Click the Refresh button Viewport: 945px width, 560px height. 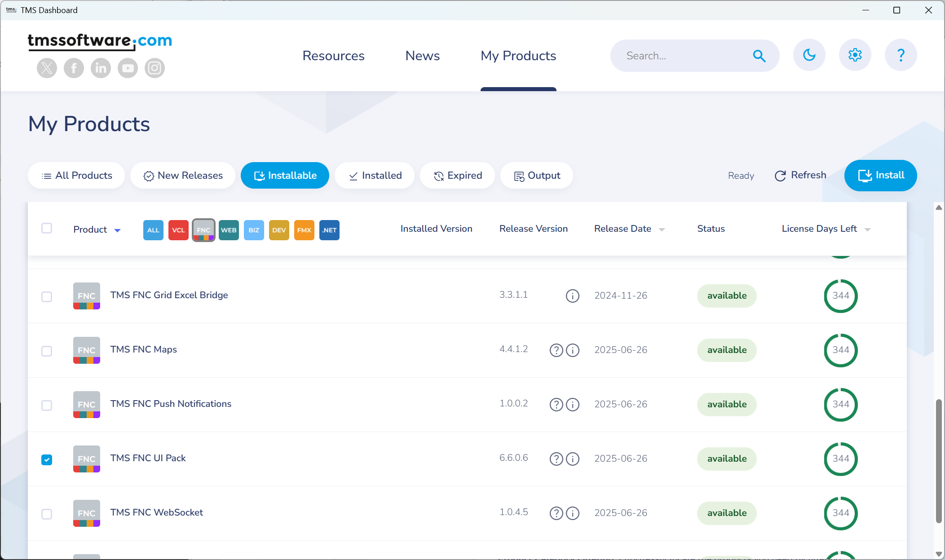tap(800, 176)
